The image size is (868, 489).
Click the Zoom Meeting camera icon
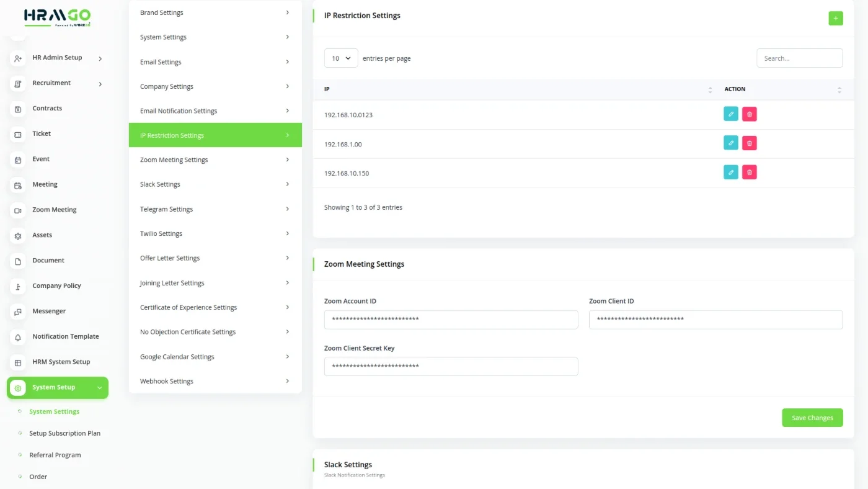click(x=18, y=211)
